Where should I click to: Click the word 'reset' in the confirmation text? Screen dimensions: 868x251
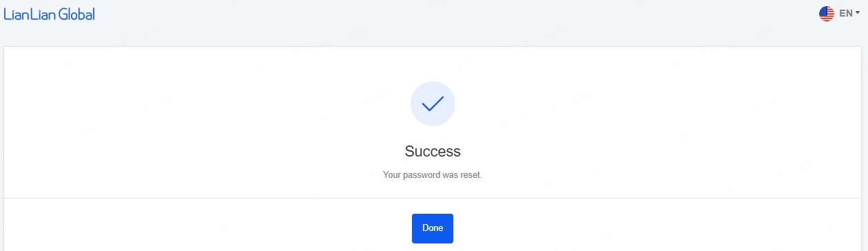471,175
